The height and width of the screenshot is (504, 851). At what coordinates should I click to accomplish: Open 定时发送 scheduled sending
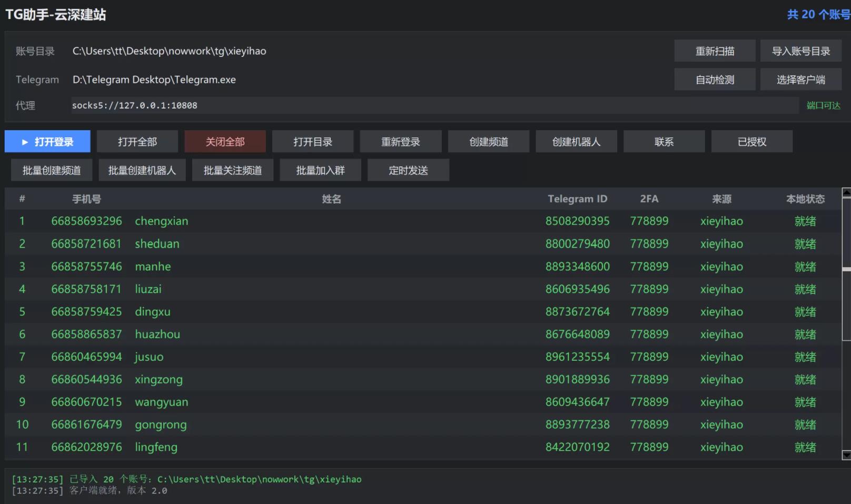(408, 170)
